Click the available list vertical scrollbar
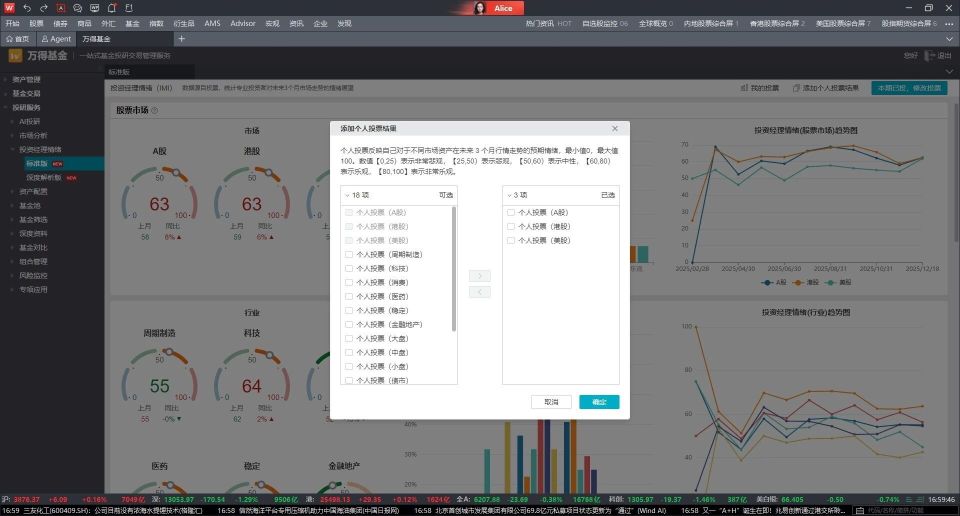960x516 pixels. pos(454,268)
